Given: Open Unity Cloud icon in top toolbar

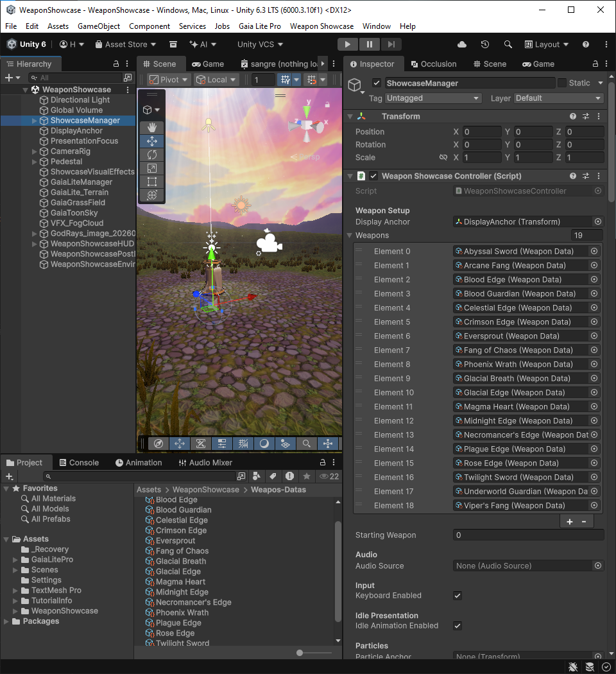Looking at the screenshot, I should [462, 44].
